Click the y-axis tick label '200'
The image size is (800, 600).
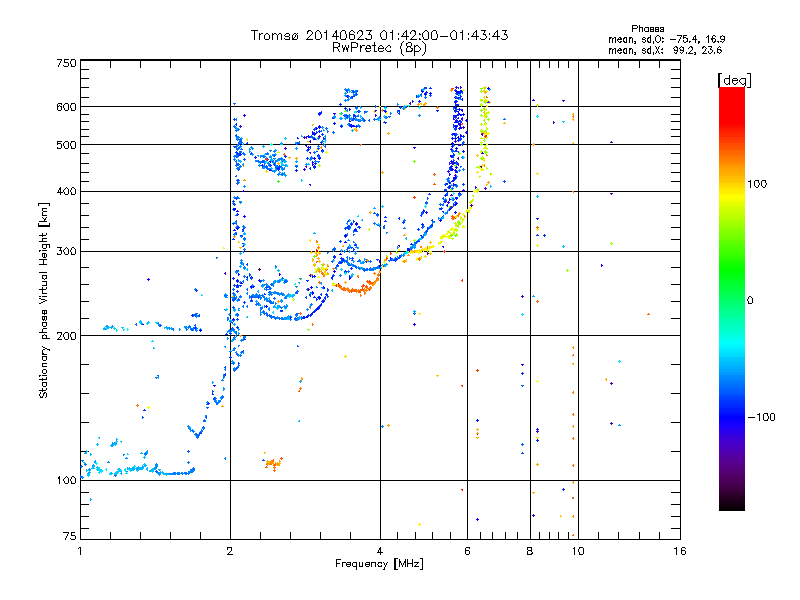tap(66, 336)
